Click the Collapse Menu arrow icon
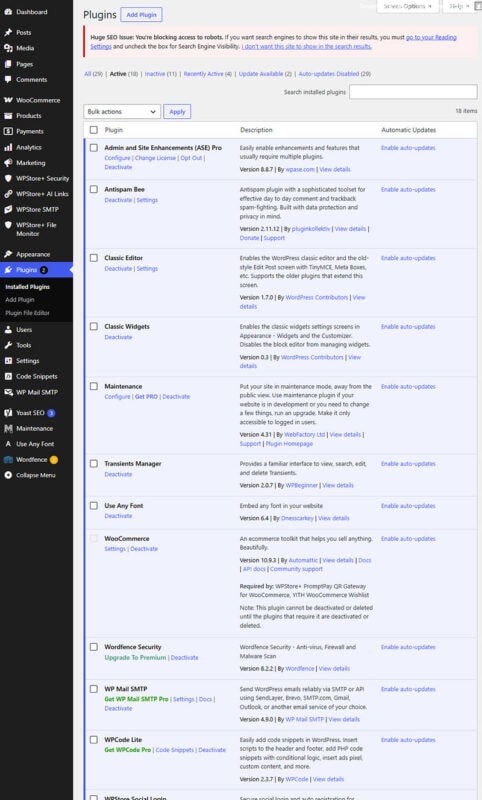The height and width of the screenshot is (800, 482). (x=8, y=475)
